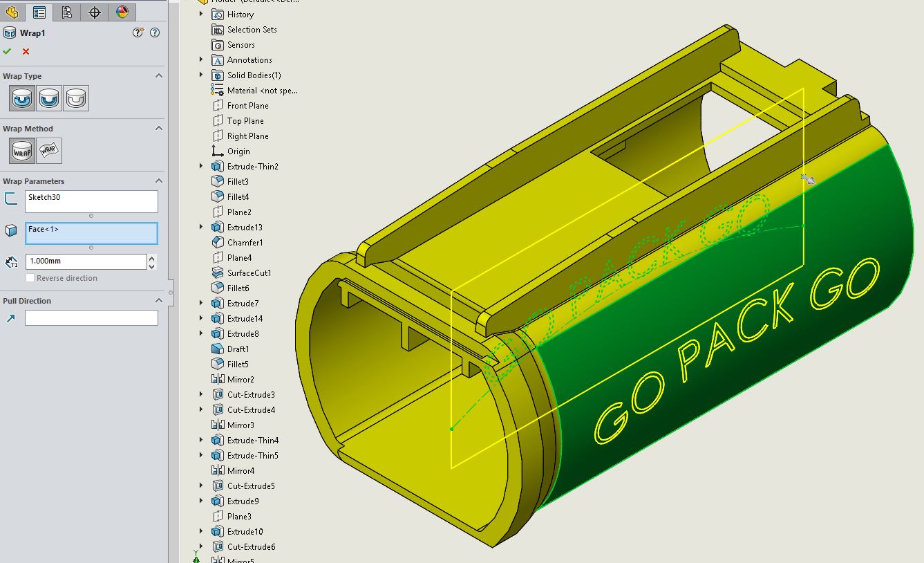
Task: Accept the Wrap1 feature with green checkmark
Action: (7, 51)
